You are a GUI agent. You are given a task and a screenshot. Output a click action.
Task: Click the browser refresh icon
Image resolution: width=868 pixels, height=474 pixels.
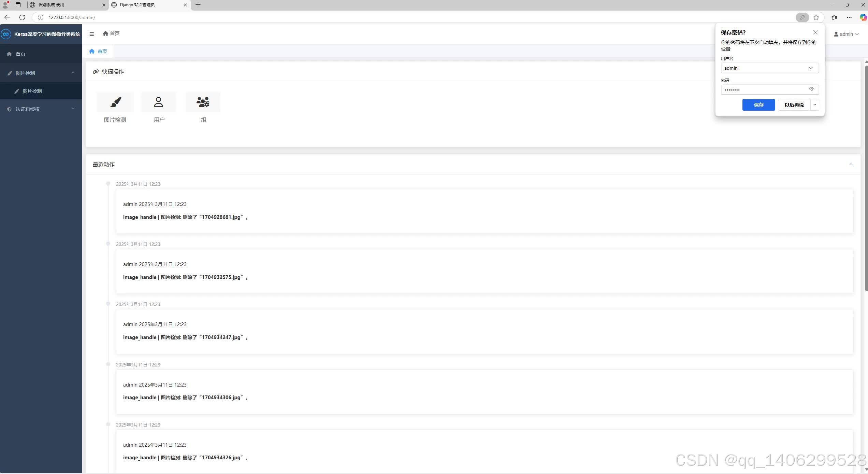[x=22, y=17]
